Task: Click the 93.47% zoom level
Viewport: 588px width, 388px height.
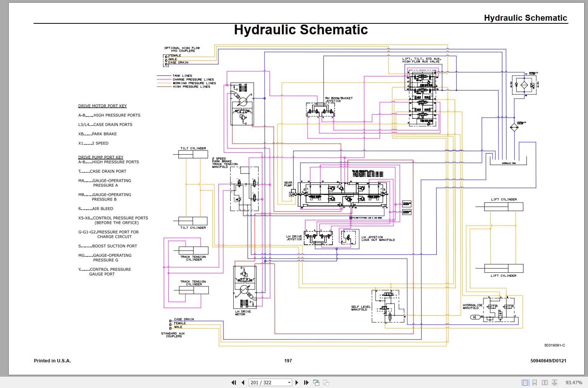Action: point(574,382)
